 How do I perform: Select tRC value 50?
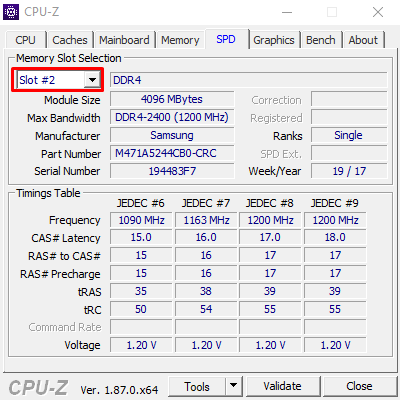(141, 310)
